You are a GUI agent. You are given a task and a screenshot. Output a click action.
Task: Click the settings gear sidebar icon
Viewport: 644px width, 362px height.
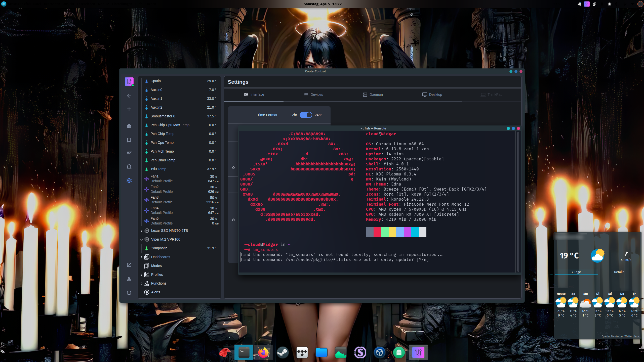(129, 180)
